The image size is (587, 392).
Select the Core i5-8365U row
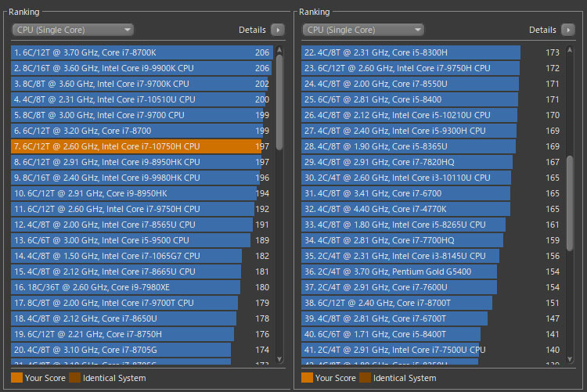click(432, 146)
